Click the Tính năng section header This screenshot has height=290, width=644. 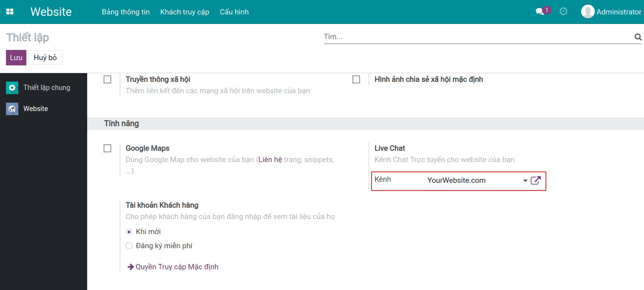121,124
